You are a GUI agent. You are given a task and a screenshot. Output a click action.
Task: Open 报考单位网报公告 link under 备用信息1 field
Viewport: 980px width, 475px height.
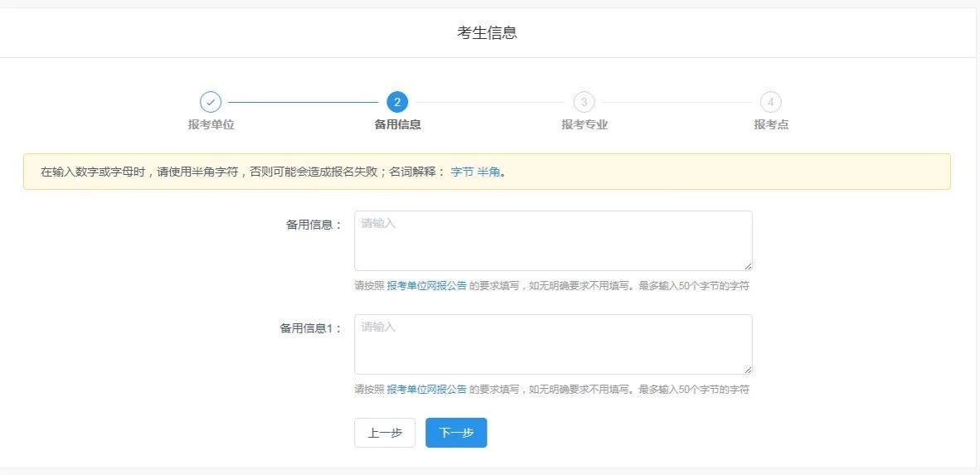(426, 390)
